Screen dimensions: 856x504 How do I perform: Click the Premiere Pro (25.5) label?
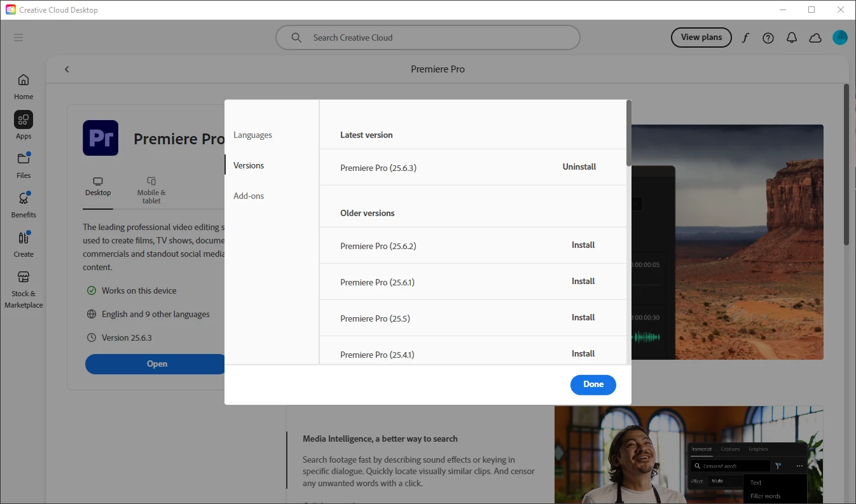point(375,319)
